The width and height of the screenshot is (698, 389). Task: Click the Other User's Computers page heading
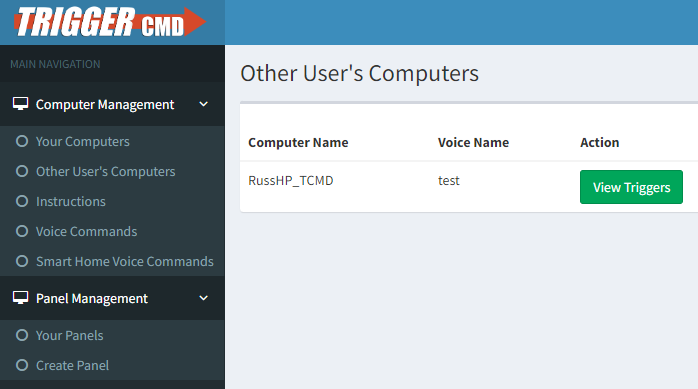pos(360,73)
